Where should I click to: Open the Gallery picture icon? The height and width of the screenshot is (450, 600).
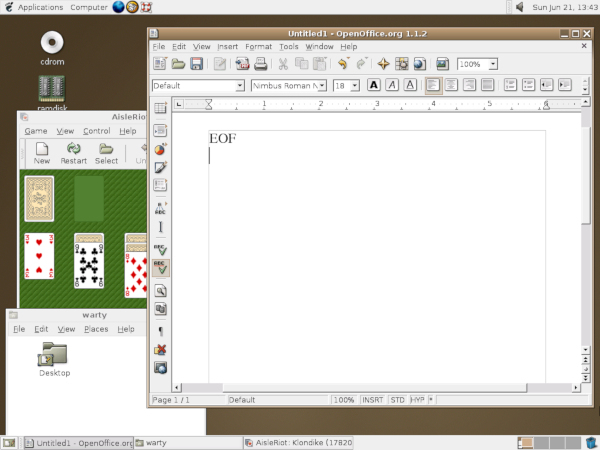coord(442,64)
